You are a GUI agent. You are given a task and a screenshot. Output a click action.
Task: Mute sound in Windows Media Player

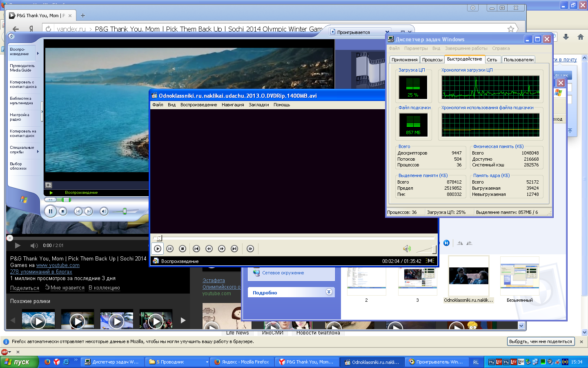[104, 211]
